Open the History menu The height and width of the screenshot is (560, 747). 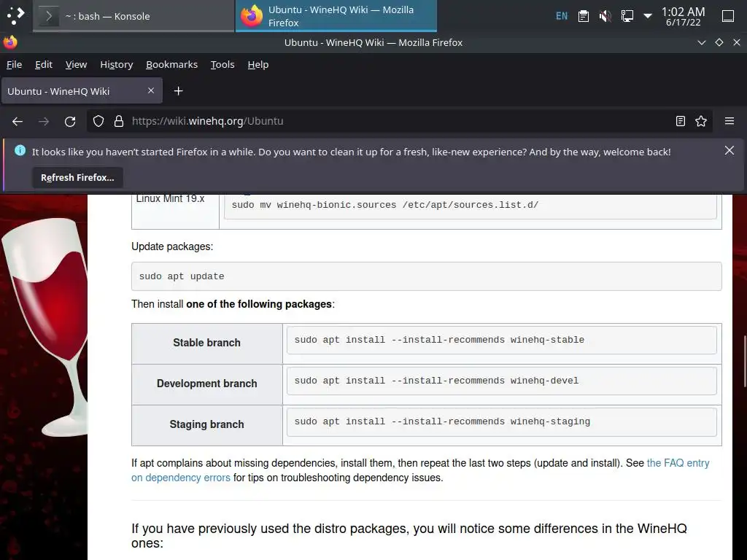pyautogui.click(x=116, y=64)
